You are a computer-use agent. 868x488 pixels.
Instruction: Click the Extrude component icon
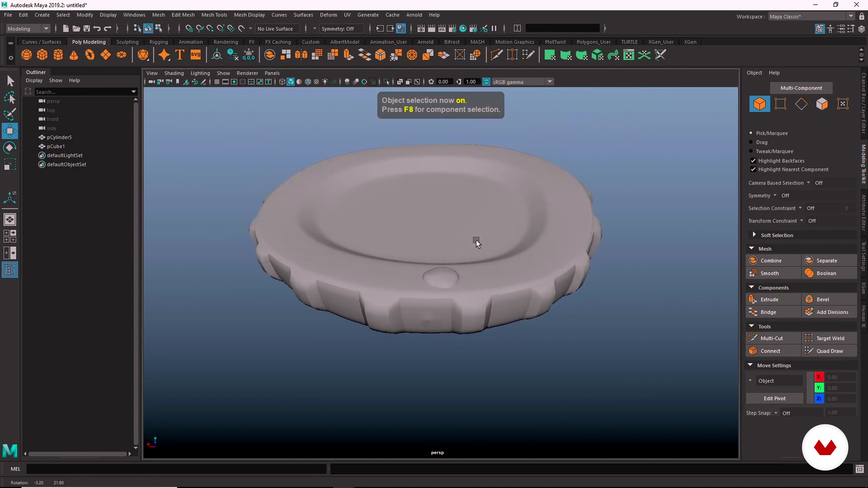point(753,299)
